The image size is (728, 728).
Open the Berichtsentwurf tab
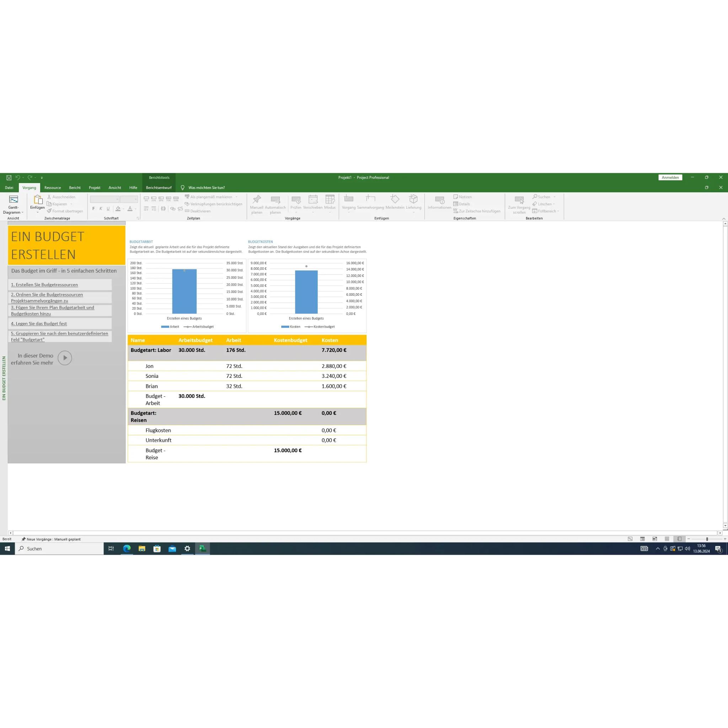tap(159, 188)
